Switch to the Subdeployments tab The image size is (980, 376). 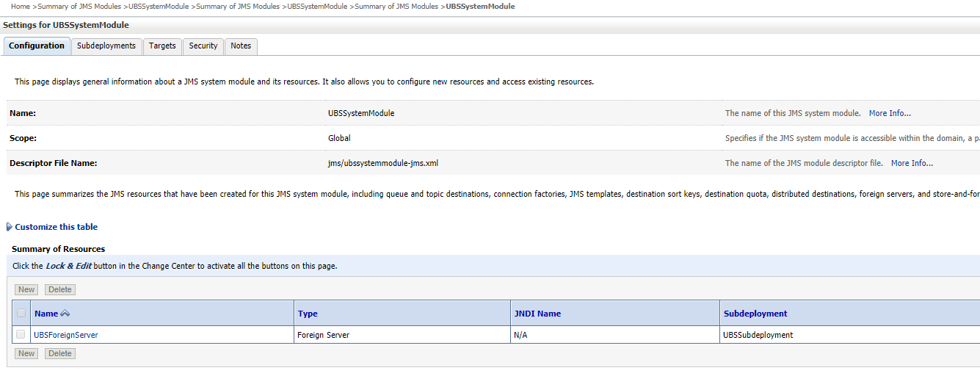(x=106, y=46)
